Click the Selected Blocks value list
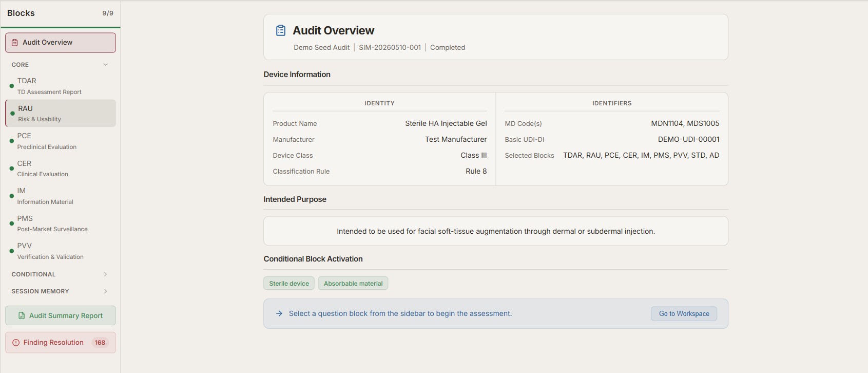868x373 pixels. point(641,155)
